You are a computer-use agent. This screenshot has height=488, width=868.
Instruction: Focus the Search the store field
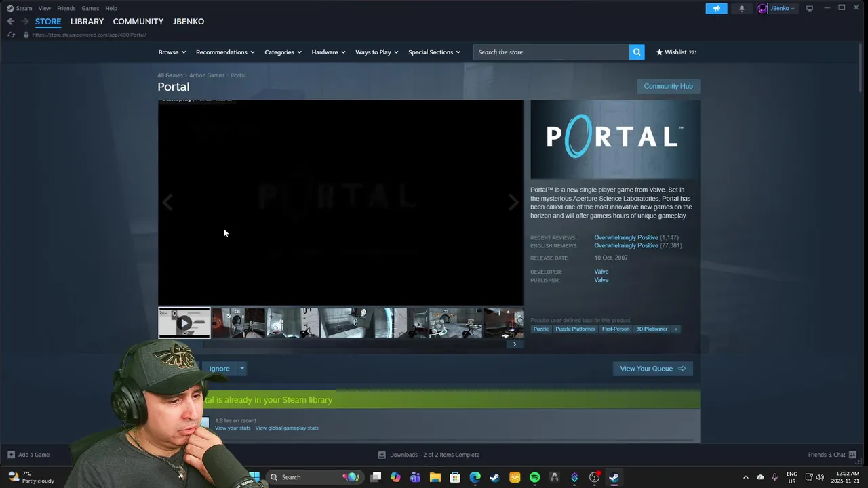(551, 52)
